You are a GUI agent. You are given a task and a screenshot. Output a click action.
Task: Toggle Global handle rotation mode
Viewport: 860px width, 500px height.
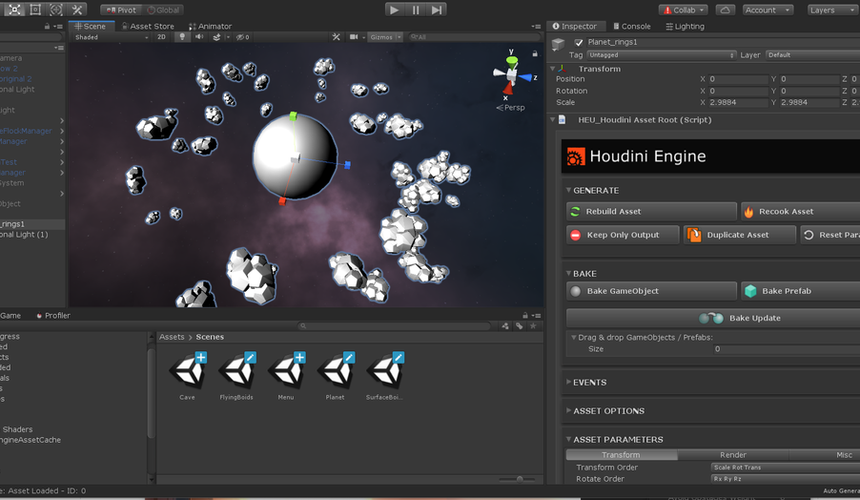[163, 10]
